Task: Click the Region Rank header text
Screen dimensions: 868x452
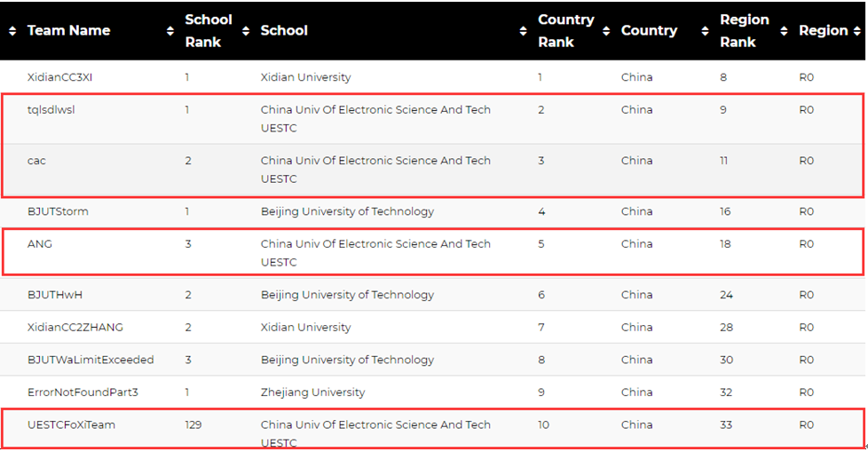Action: (x=744, y=30)
